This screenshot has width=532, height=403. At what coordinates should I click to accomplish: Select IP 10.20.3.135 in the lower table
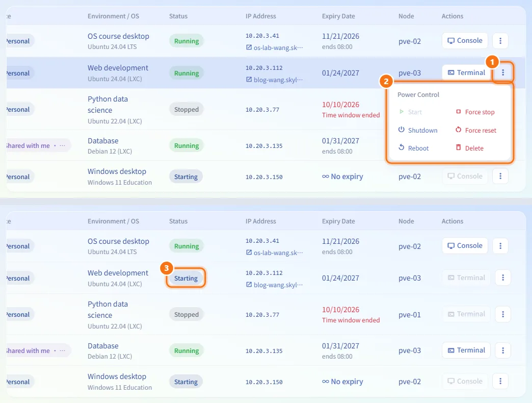pyautogui.click(x=264, y=351)
